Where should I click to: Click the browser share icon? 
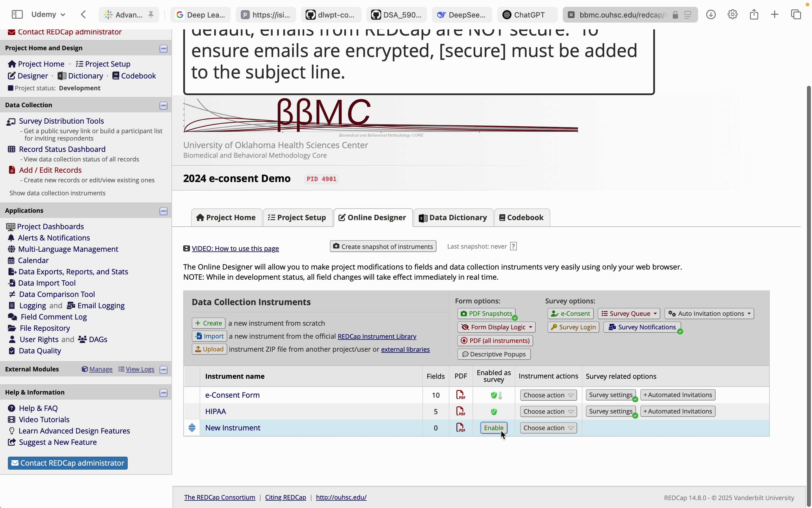pos(754,14)
